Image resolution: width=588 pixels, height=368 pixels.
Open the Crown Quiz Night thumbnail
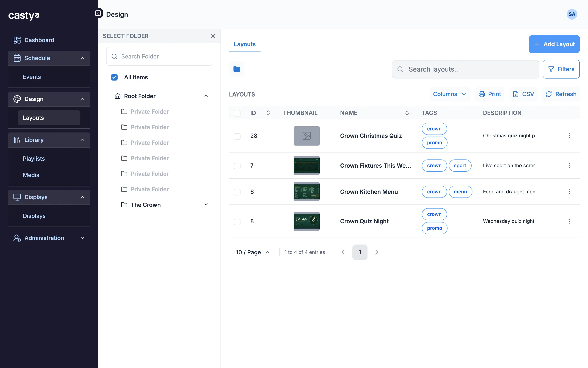click(306, 221)
